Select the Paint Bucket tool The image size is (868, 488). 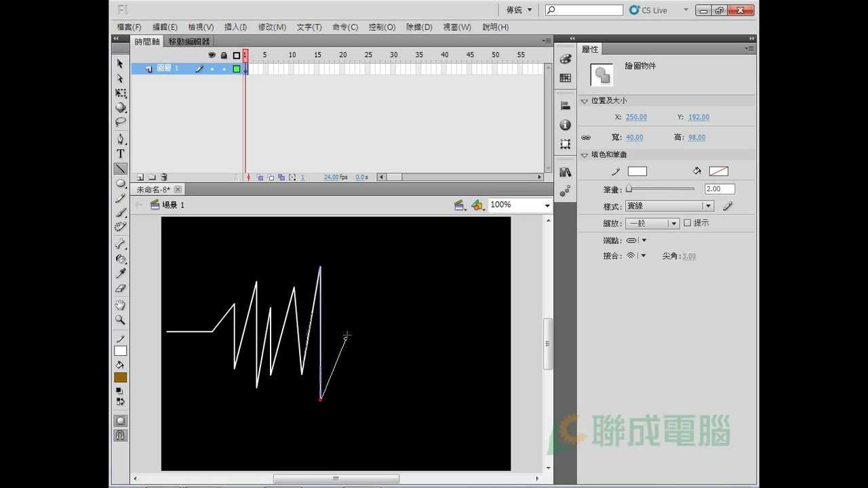[x=120, y=259]
